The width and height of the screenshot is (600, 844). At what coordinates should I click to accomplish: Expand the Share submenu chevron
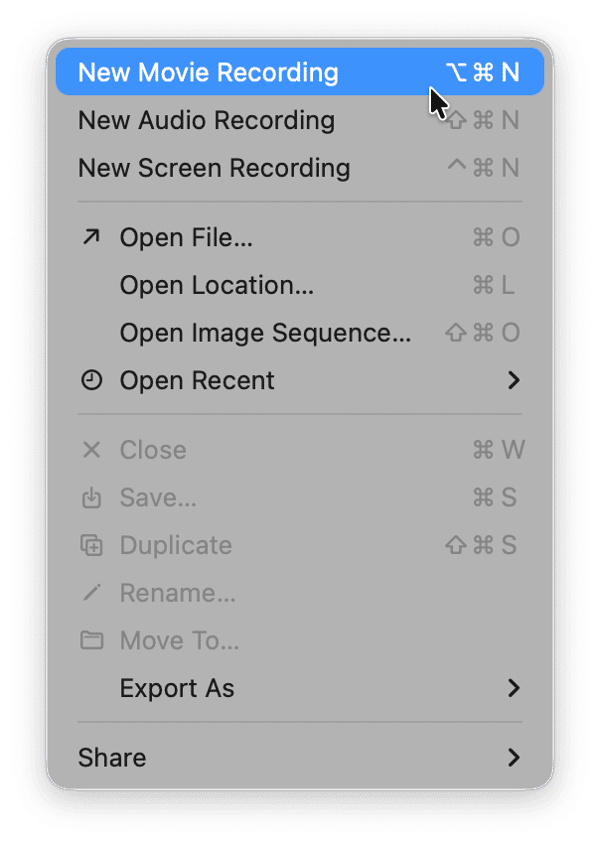click(x=513, y=758)
